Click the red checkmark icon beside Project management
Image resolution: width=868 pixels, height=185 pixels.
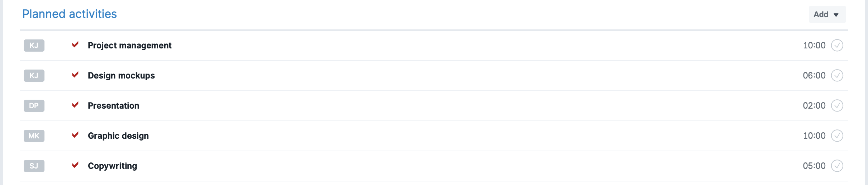[75, 44]
